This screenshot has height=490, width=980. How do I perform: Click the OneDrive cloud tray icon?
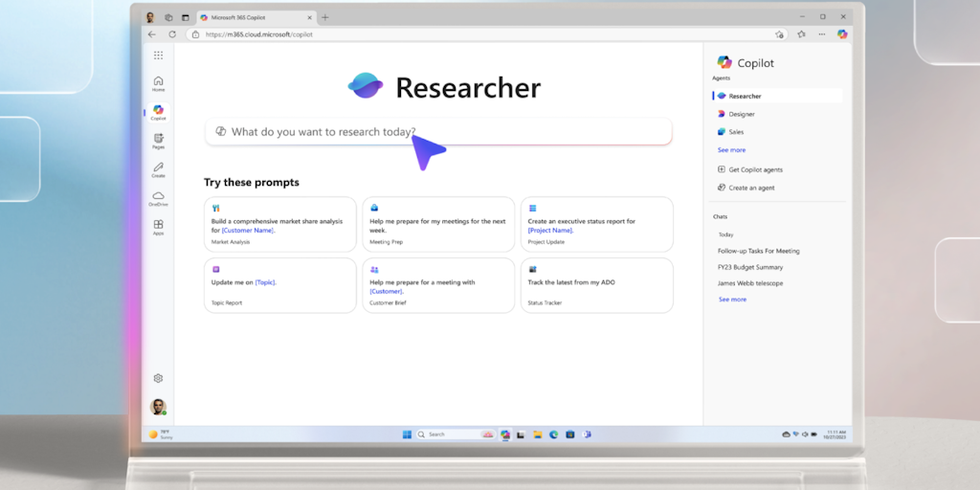[x=787, y=434]
